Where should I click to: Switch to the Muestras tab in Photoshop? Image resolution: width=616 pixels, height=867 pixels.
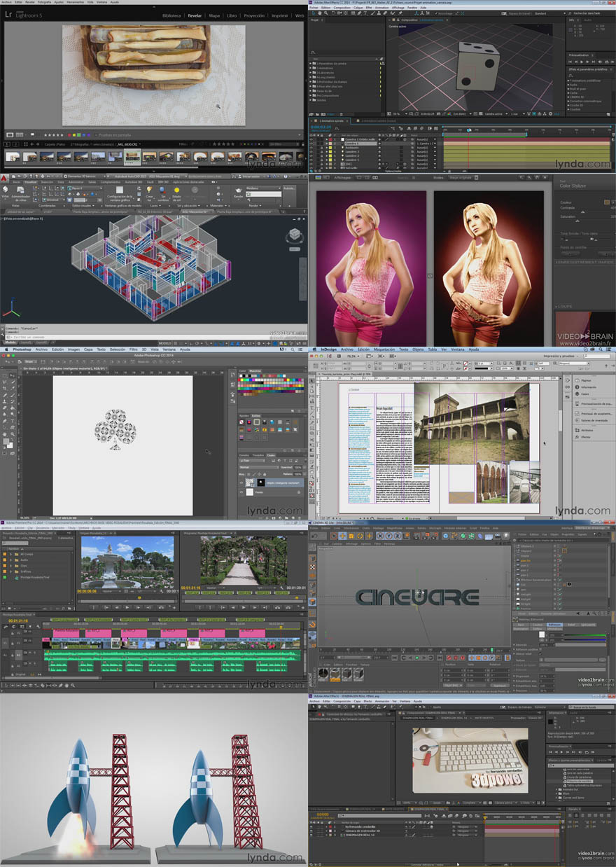(x=255, y=370)
